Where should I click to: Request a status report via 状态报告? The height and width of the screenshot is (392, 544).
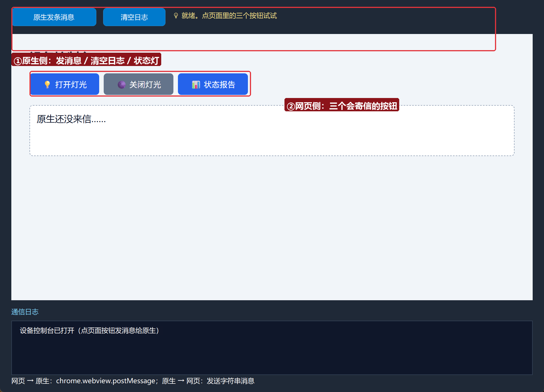pos(213,84)
